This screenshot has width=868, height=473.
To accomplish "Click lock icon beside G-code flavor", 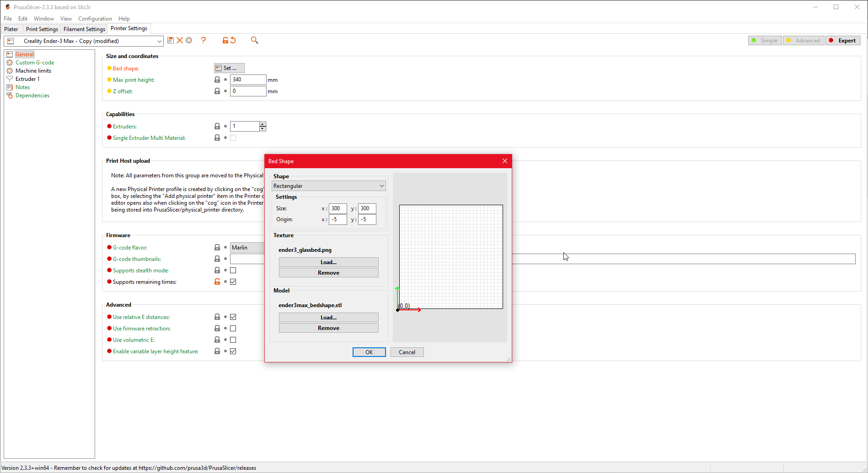I will pyautogui.click(x=217, y=247).
